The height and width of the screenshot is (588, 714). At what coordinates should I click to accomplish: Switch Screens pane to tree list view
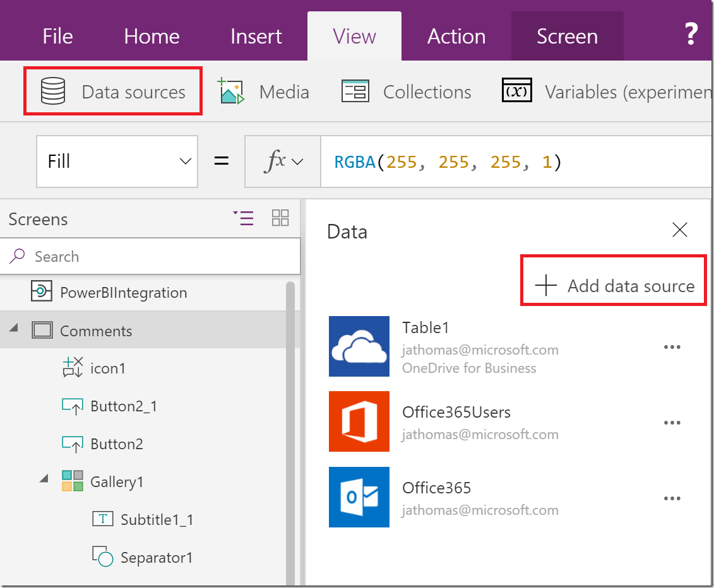coord(244,218)
